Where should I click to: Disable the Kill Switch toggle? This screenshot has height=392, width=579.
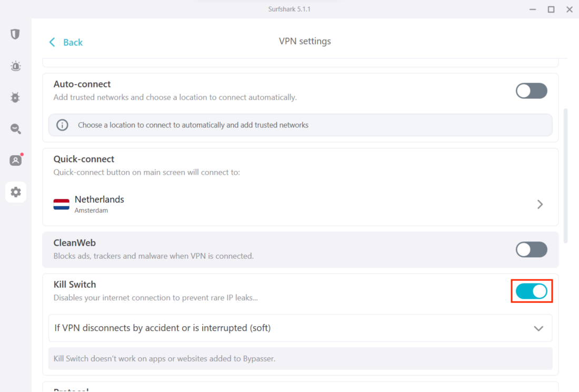click(531, 291)
